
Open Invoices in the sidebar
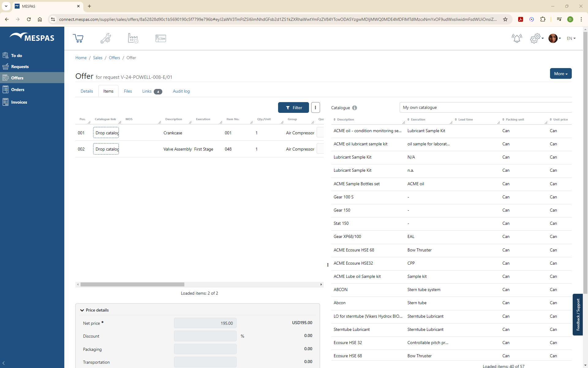click(32, 102)
